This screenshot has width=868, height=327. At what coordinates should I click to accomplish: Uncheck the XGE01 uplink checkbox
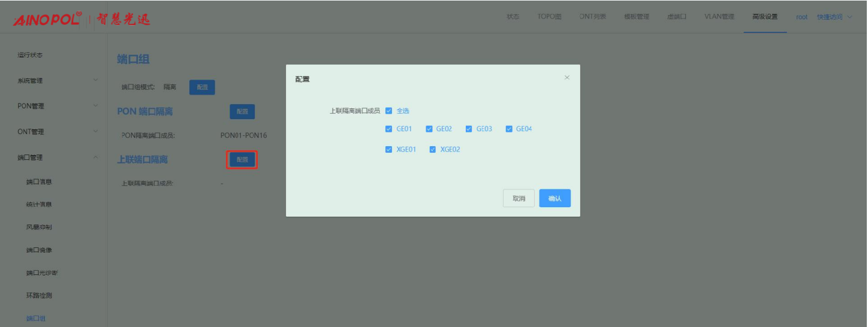[389, 150]
